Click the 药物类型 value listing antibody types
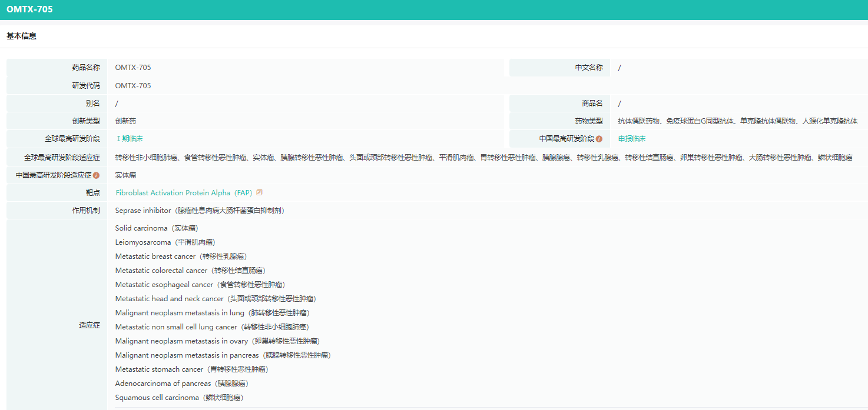This screenshot has height=410, width=868. click(737, 121)
